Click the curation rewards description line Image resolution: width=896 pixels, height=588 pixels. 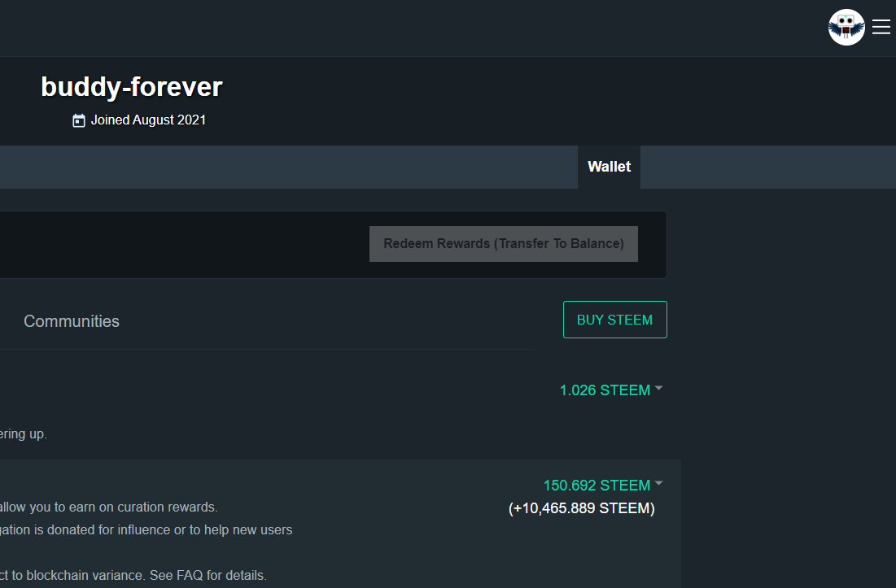[x=108, y=507]
